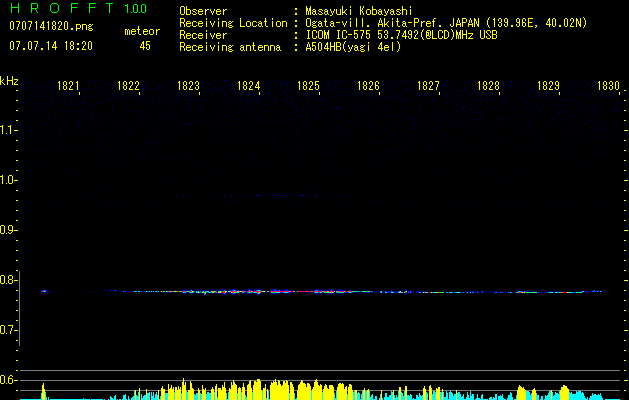629x400 pixels.
Task: Select the date 07.07.14 18:20
Action: pyautogui.click(x=51, y=46)
